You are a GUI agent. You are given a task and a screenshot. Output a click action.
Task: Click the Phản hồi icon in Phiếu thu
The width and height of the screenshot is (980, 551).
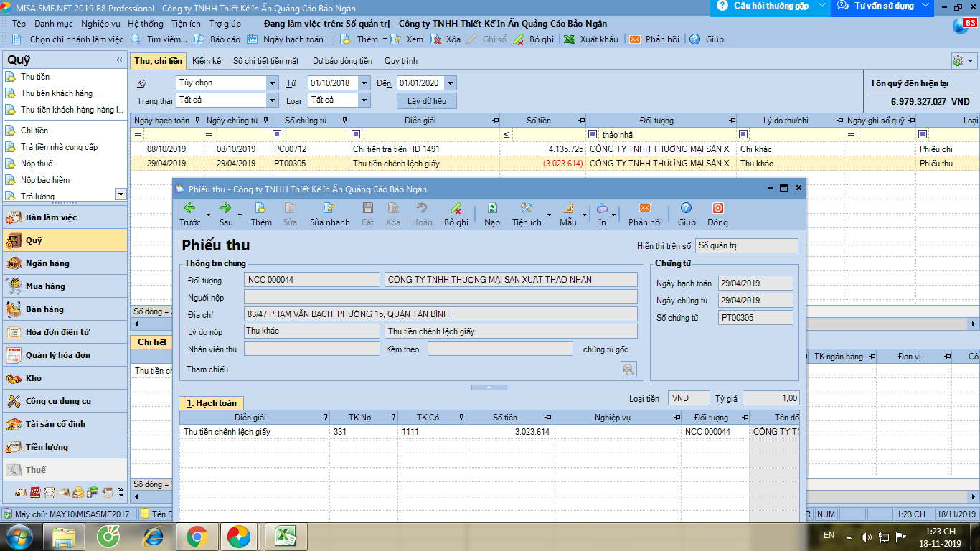tap(645, 209)
